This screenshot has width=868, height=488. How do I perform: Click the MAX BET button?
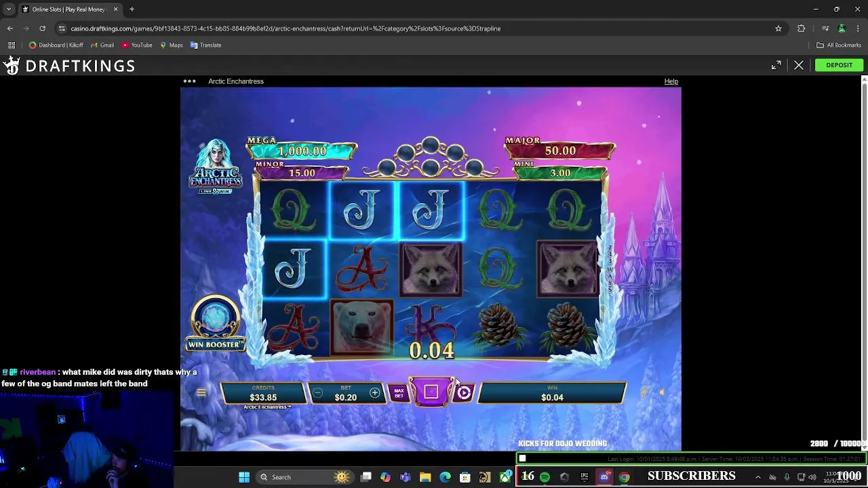[399, 393]
